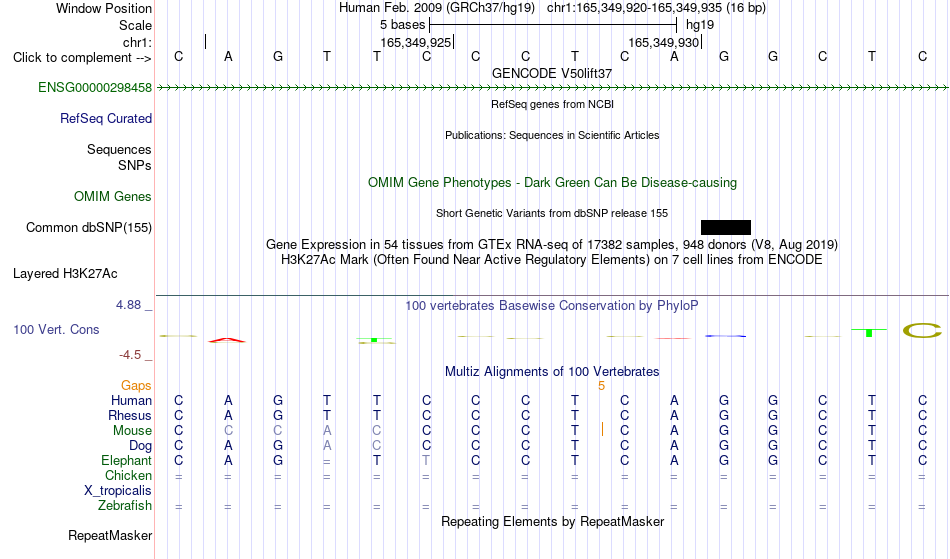This screenshot has width=950, height=559.
Task: Open 100 vertebrates Basewise Conservation by PhyloP title
Action: [552, 305]
